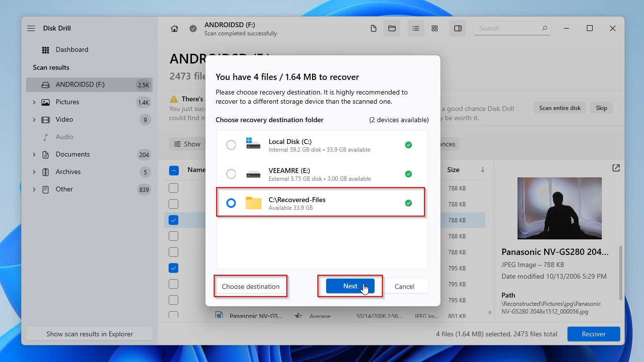644x362 pixels.
Task: Click Choose destination to pick a folder
Action: click(x=251, y=286)
